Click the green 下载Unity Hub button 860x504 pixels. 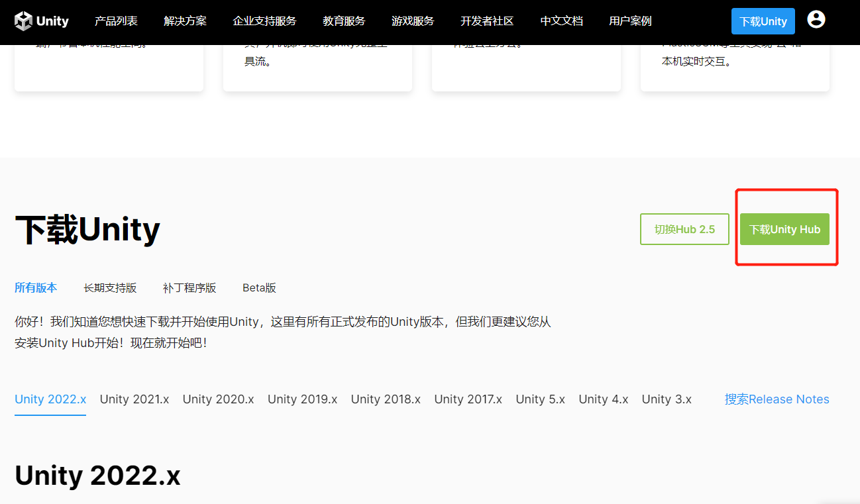(x=784, y=229)
